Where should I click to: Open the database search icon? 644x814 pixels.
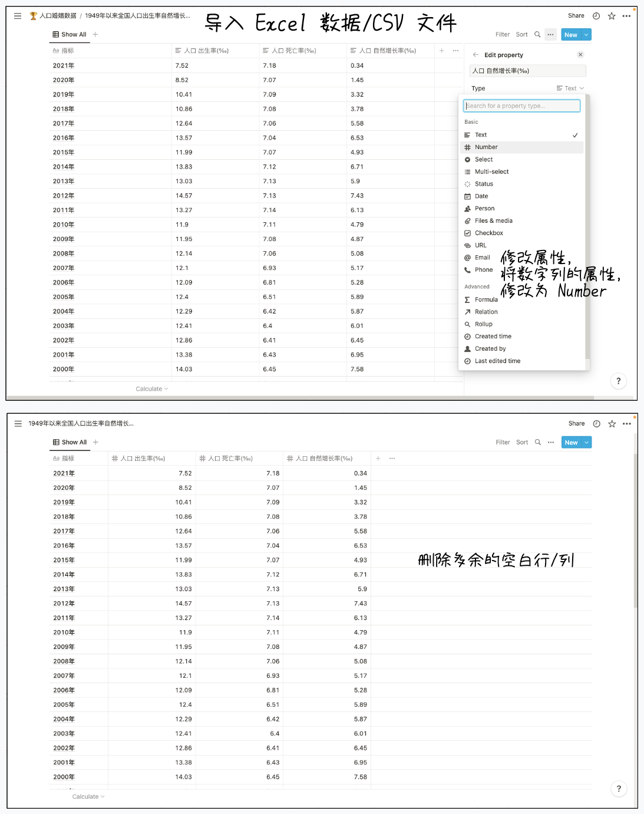[x=537, y=35]
